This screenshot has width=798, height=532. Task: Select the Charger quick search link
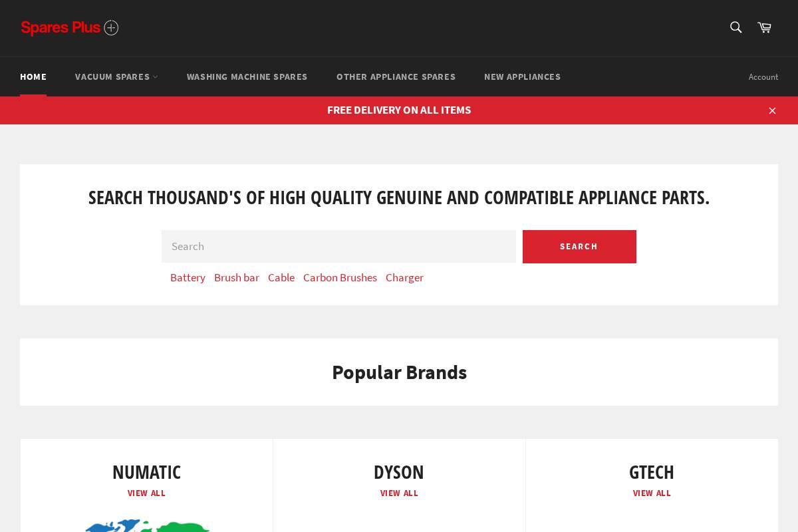pos(404,277)
